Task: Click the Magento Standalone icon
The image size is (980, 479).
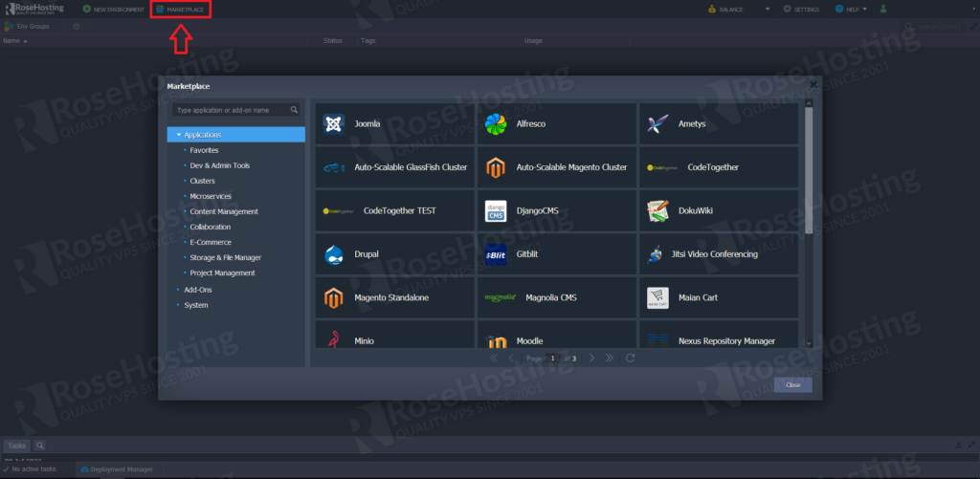Action: 334,298
